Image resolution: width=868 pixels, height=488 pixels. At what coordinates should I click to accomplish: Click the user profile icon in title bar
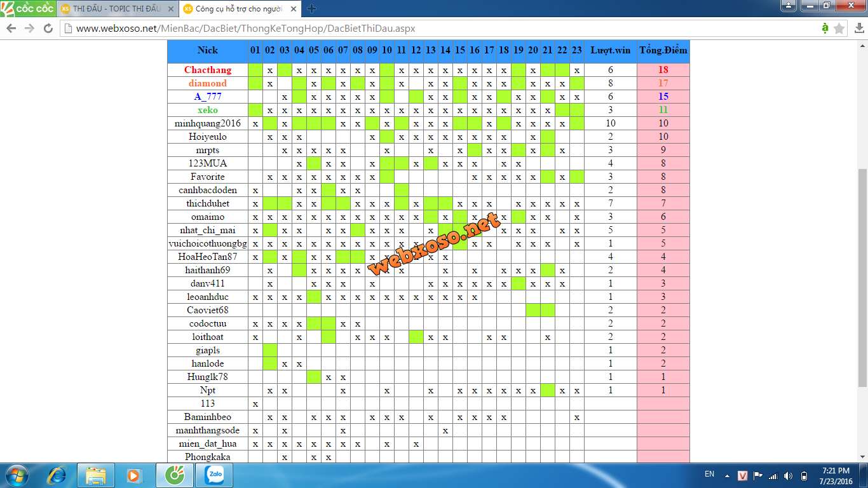coord(788,5)
